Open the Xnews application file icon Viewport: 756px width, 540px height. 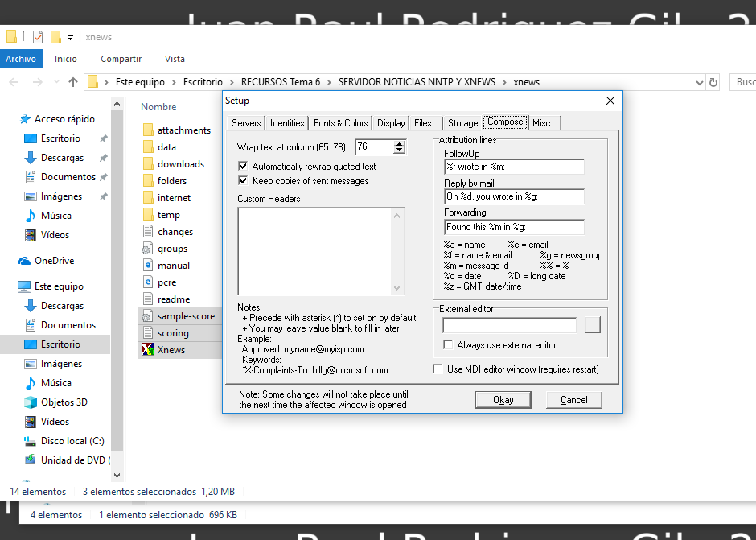pyautogui.click(x=147, y=349)
